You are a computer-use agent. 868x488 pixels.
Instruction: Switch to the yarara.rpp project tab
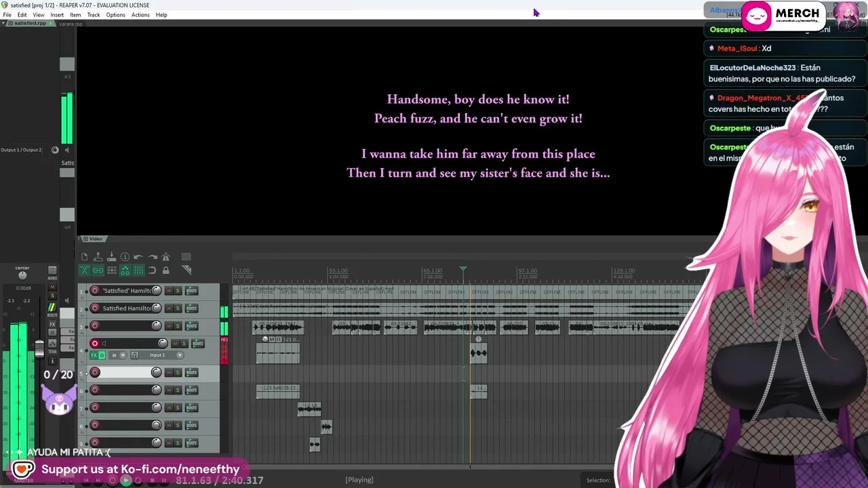click(x=71, y=24)
